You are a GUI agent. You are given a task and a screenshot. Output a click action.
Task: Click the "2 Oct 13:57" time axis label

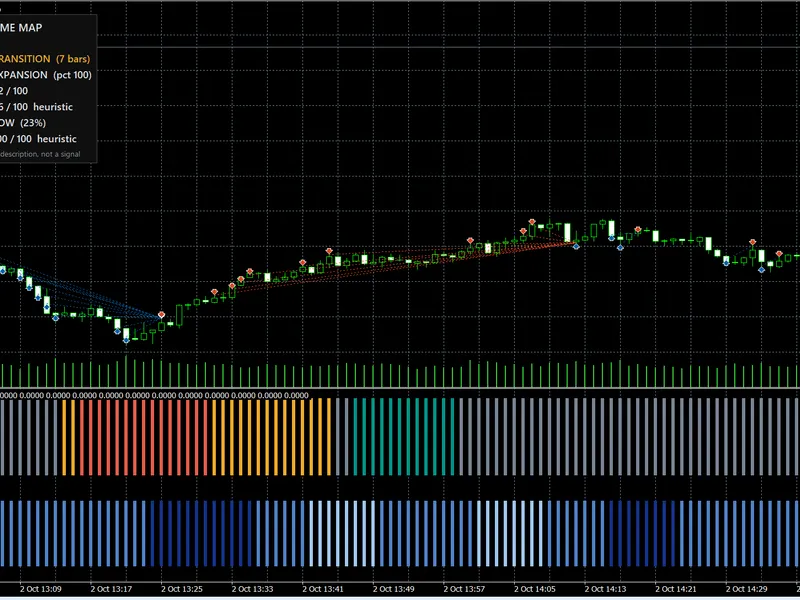pyautogui.click(x=464, y=589)
